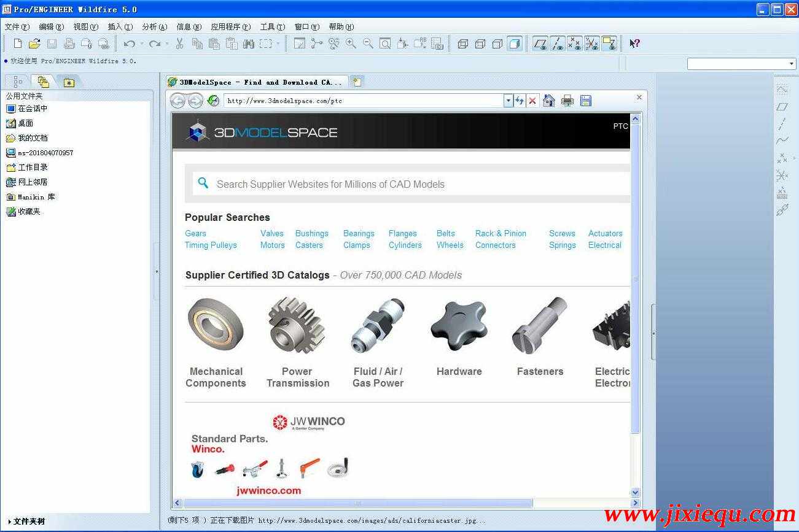Screen dimensions: 799x532
Task: Open the URL address history dropdown
Action: (x=508, y=101)
